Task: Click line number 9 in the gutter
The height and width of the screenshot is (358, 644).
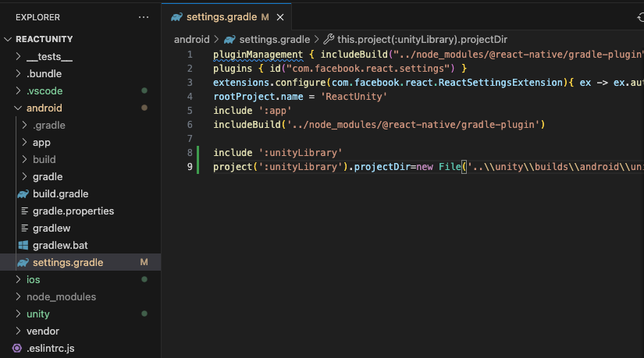Action: pos(190,167)
